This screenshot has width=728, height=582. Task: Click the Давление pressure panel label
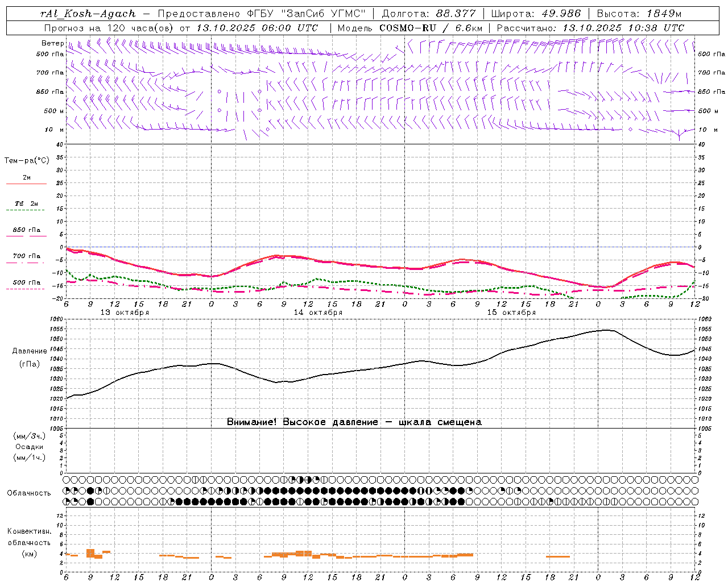click(x=30, y=351)
